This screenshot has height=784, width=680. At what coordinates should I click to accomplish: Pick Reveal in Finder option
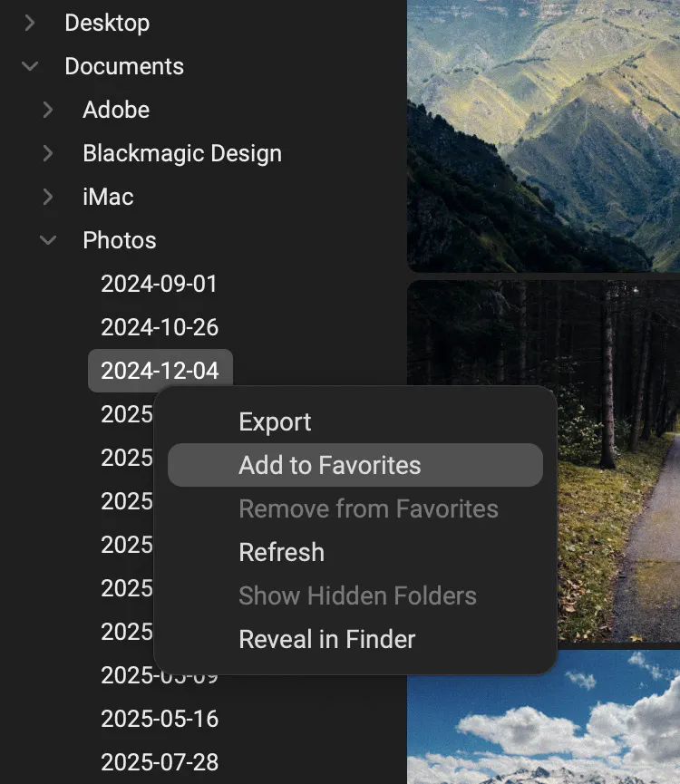click(326, 639)
